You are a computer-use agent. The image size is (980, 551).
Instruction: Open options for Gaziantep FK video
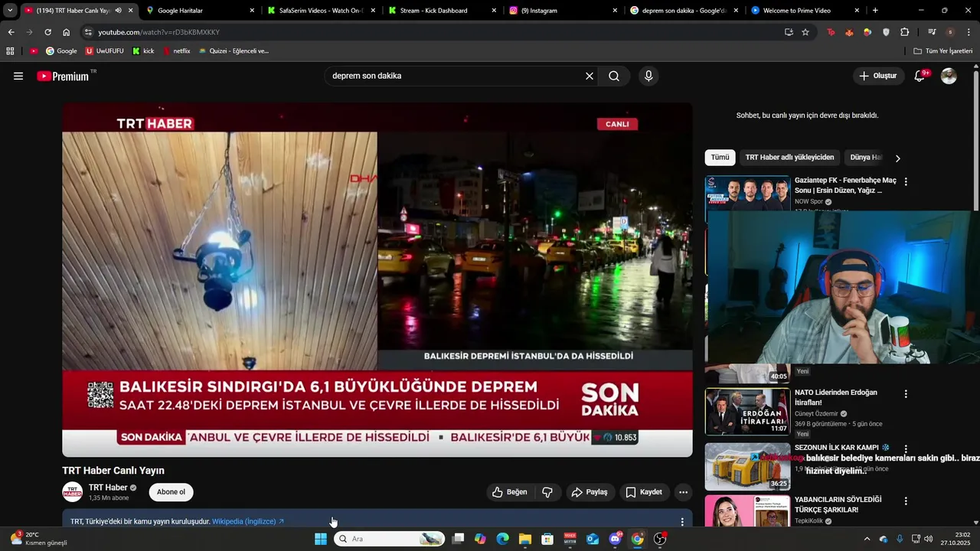(x=906, y=182)
